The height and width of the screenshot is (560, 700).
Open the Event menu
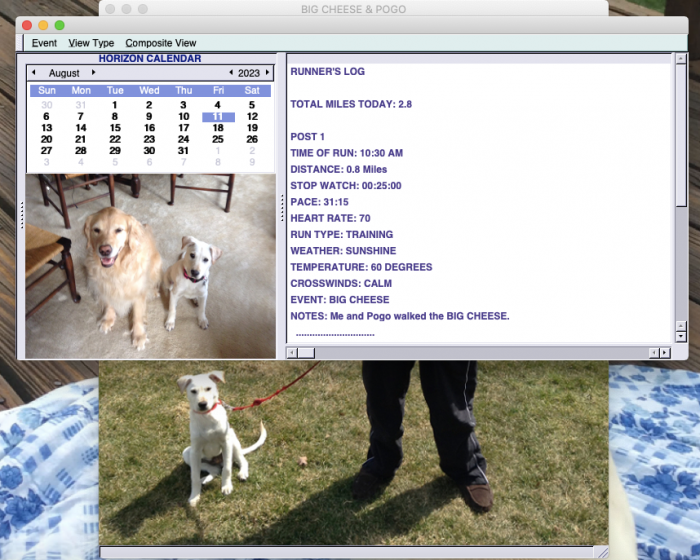pyautogui.click(x=44, y=43)
